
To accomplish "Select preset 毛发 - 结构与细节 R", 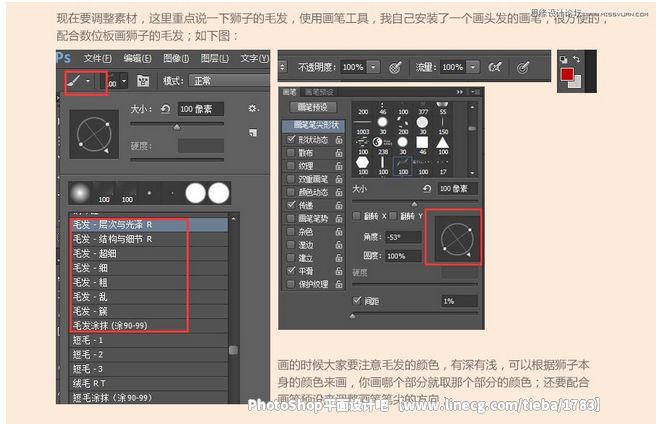I will coord(149,239).
